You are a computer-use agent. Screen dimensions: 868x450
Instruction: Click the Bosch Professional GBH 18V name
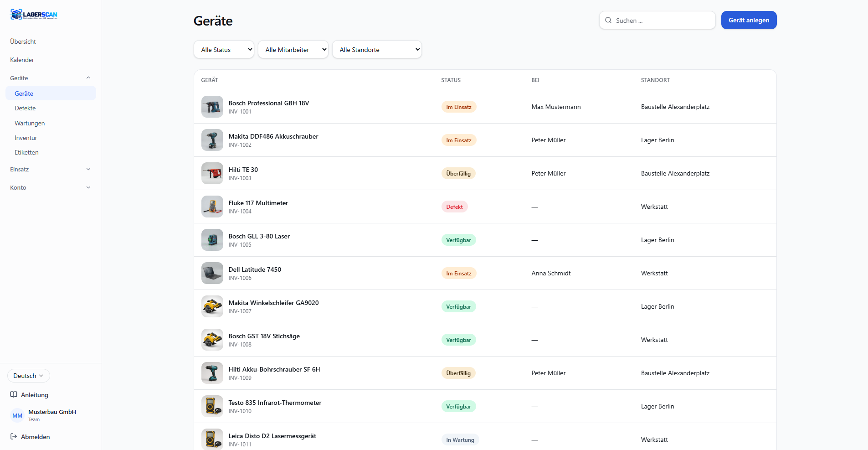point(269,103)
